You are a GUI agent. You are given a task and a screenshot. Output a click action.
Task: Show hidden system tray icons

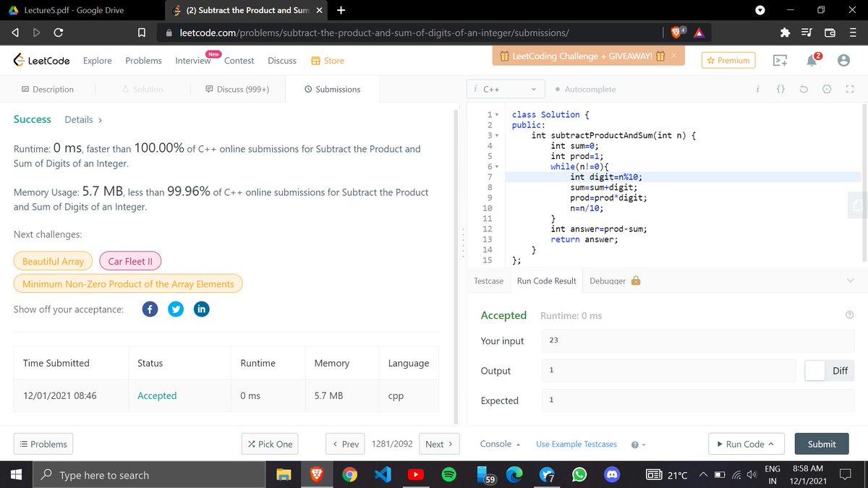pyautogui.click(x=702, y=475)
